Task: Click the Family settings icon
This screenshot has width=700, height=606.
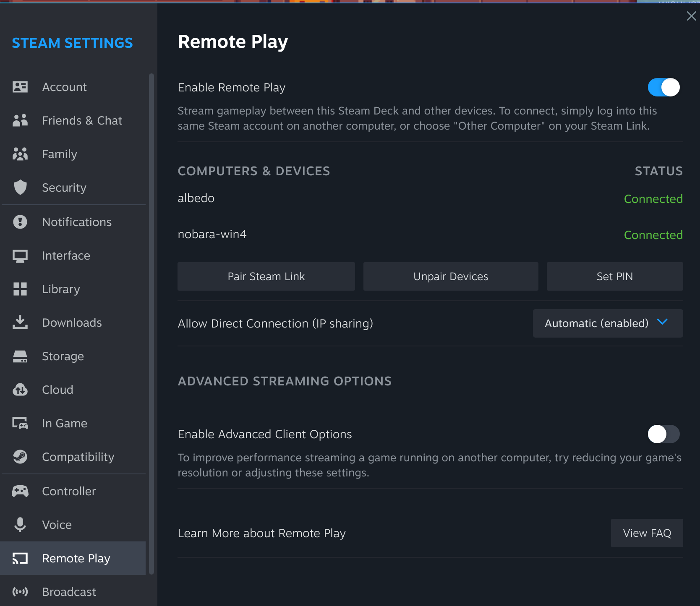Action: (20, 154)
